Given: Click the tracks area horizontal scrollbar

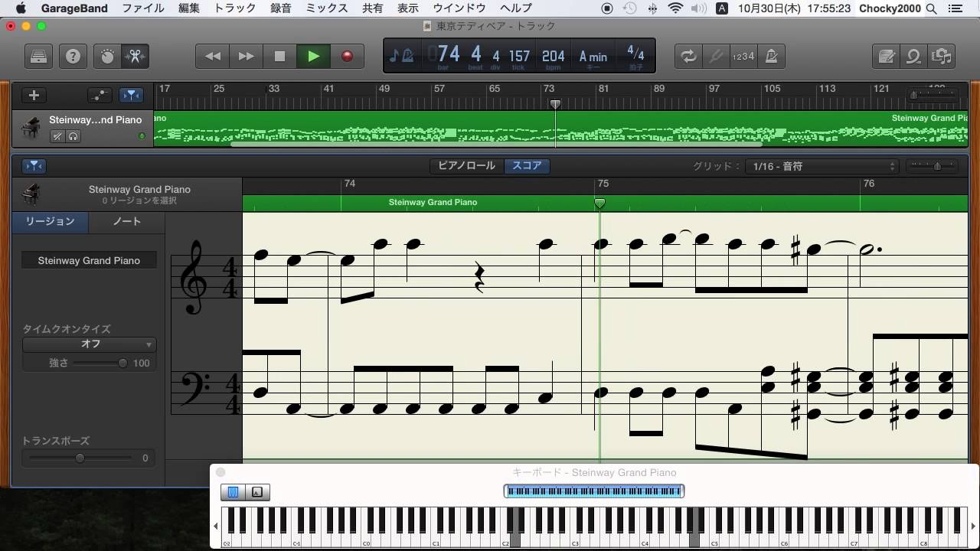Looking at the screenshot, I should click(x=496, y=144).
